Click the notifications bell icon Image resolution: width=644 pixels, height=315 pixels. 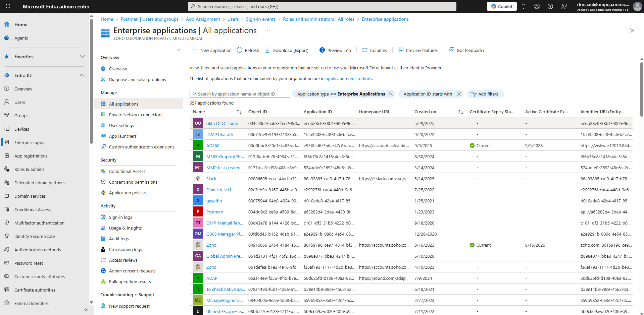point(524,6)
